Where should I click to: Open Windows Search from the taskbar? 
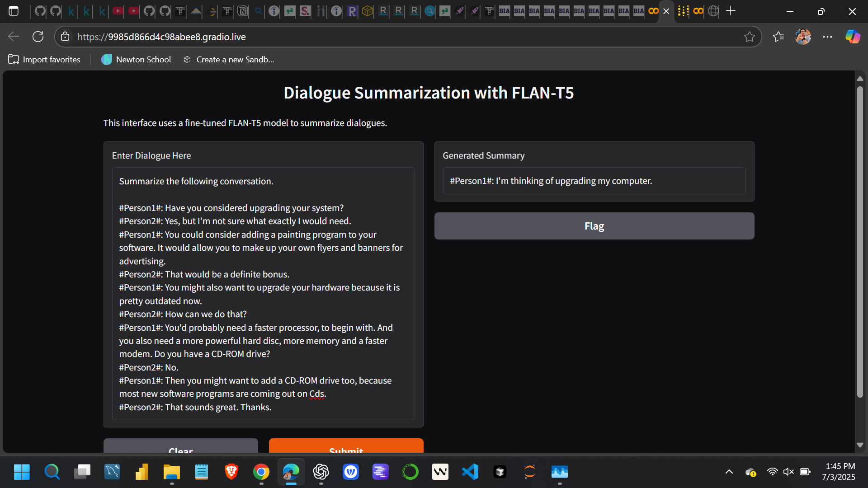pos(52,472)
